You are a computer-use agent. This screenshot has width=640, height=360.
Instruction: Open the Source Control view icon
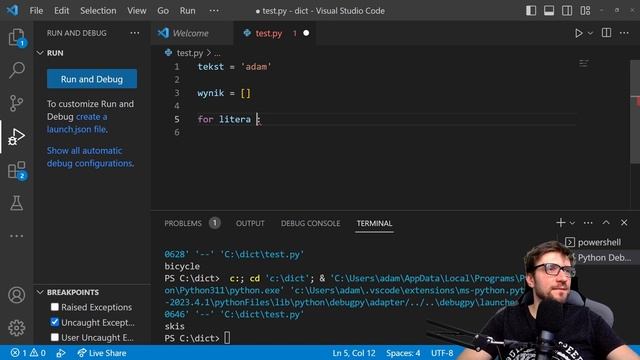click(16, 103)
